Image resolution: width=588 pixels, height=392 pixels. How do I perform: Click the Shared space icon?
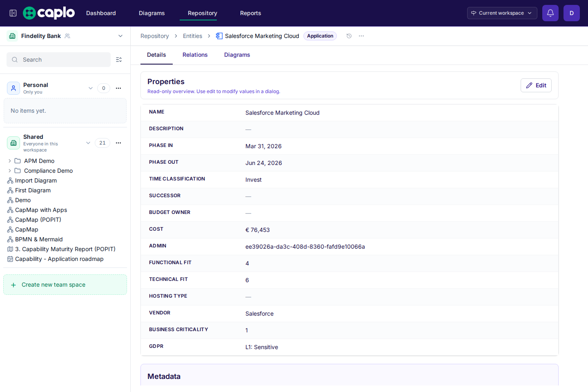tap(13, 143)
